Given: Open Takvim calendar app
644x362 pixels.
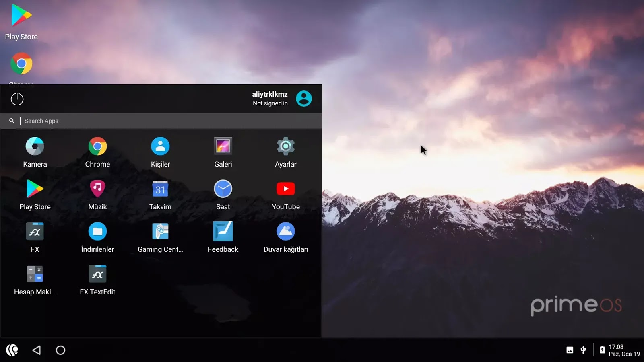Looking at the screenshot, I should (x=160, y=195).
